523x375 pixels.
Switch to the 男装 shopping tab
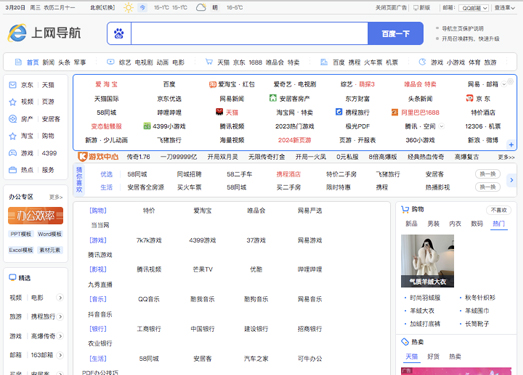(x=433, y=224)
